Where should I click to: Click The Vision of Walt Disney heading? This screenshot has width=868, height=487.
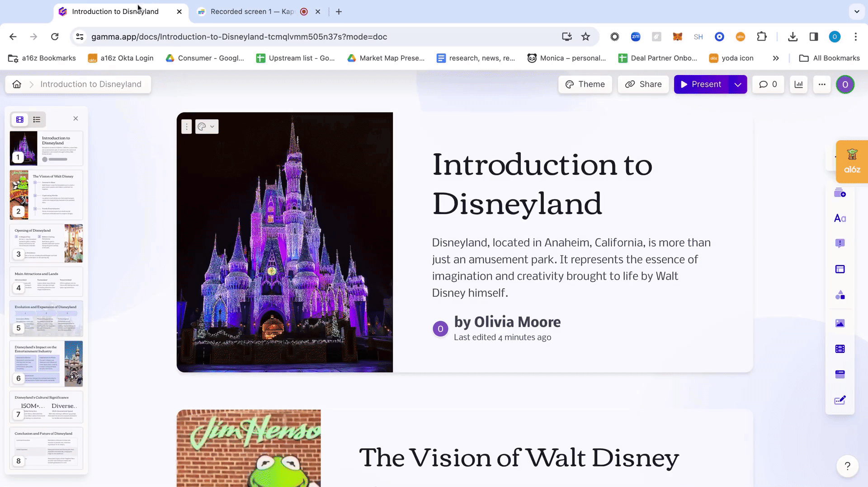coord(519,458)
